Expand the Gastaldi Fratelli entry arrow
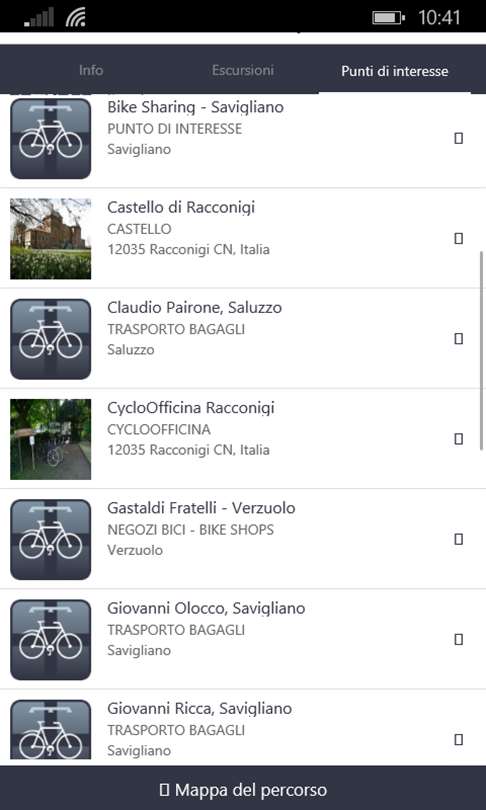This screenshot has width=486, height=810. (458, 539)
